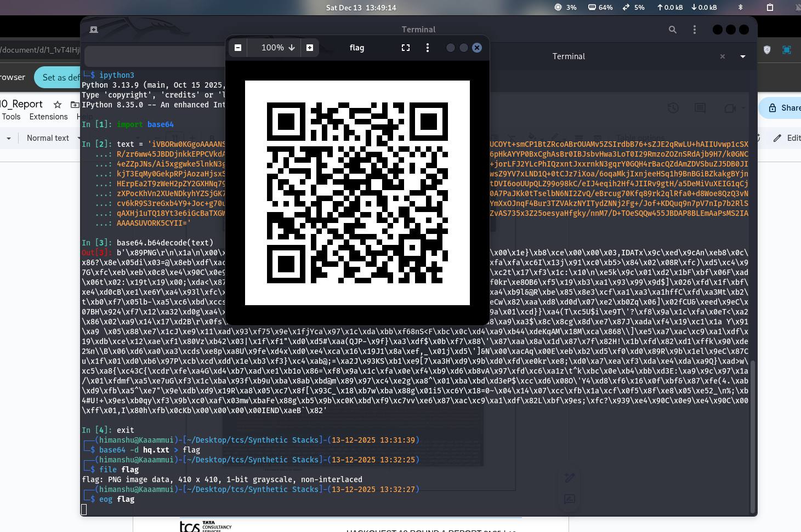Close the Terminal tab with its x
801x532 pixels.
(x=723, y=56)
